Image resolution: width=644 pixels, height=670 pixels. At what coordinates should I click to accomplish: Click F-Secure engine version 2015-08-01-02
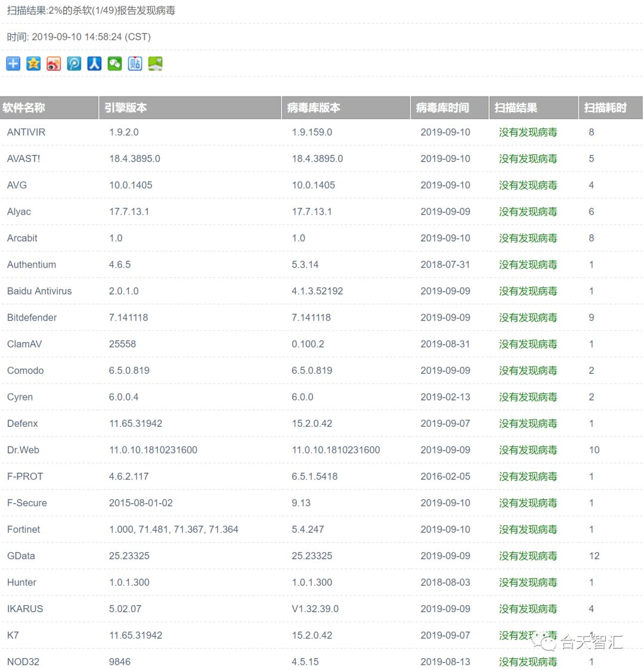pyautogui.click(x=141, y=503)
